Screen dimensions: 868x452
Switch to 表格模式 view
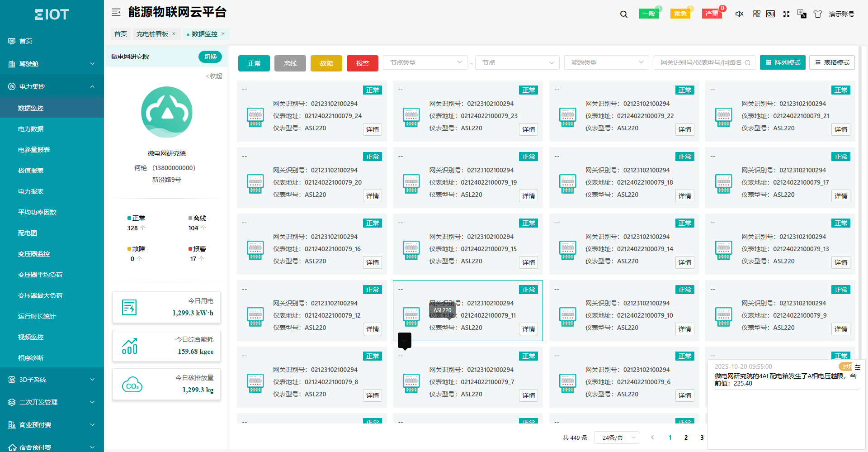point(832,62)
